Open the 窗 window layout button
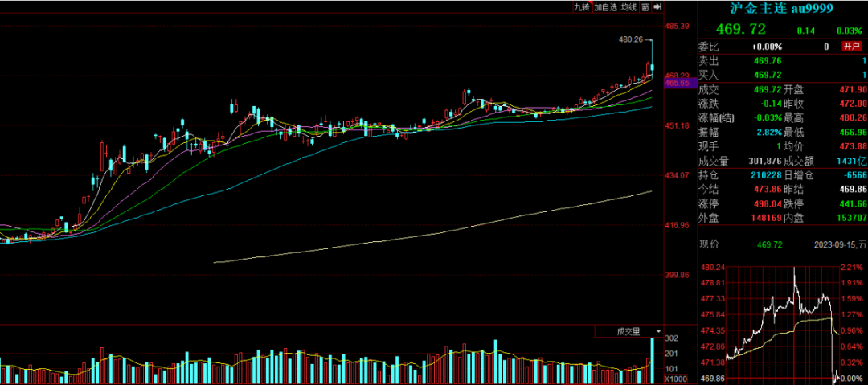This screenshot has height=385, width=868. pos(645,7)
